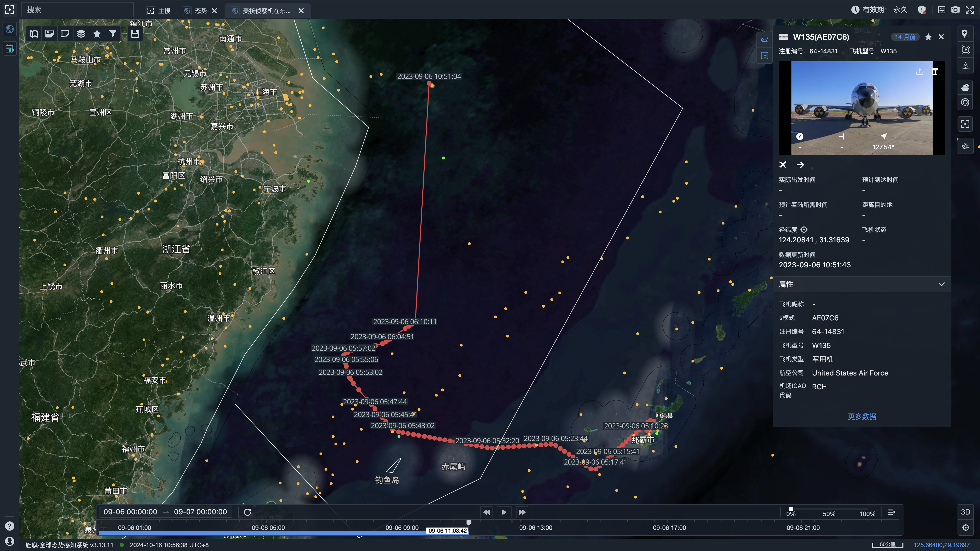Image resolution: width=980 pixels, height=551 pixels.
Task: Toggle the track route view button beside the panel
Action: [x=764, y=40]
